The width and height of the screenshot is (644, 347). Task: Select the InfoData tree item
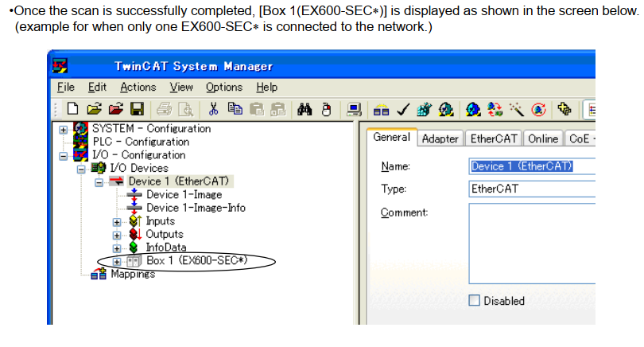166,247
